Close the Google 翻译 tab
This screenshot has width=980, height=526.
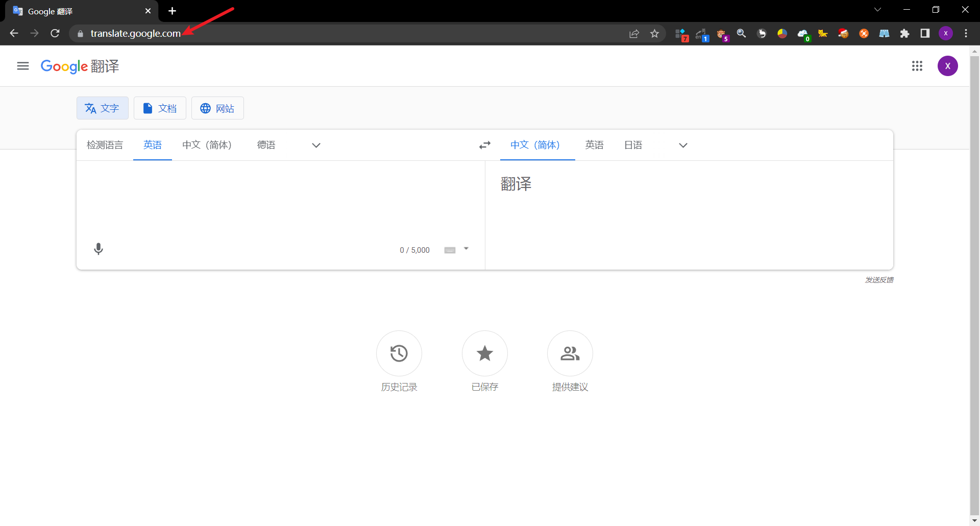[148, 11]
